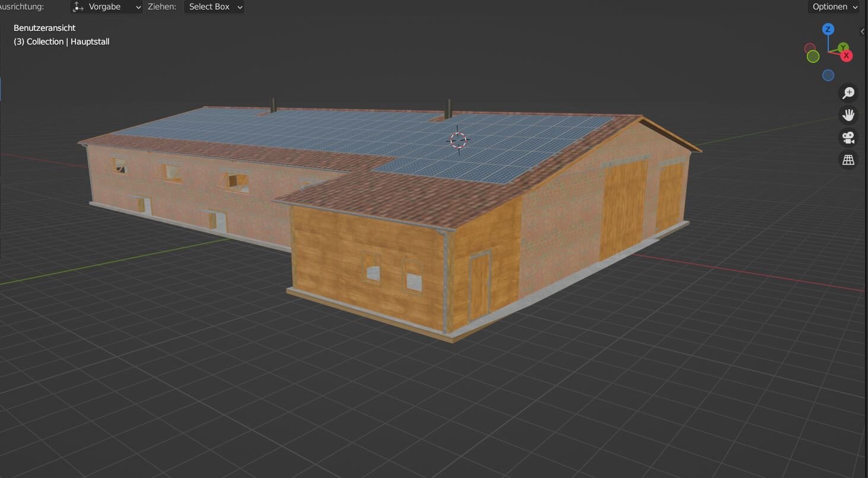
Task: Click the zoom magnifier viewport icon
Action: 848,93
